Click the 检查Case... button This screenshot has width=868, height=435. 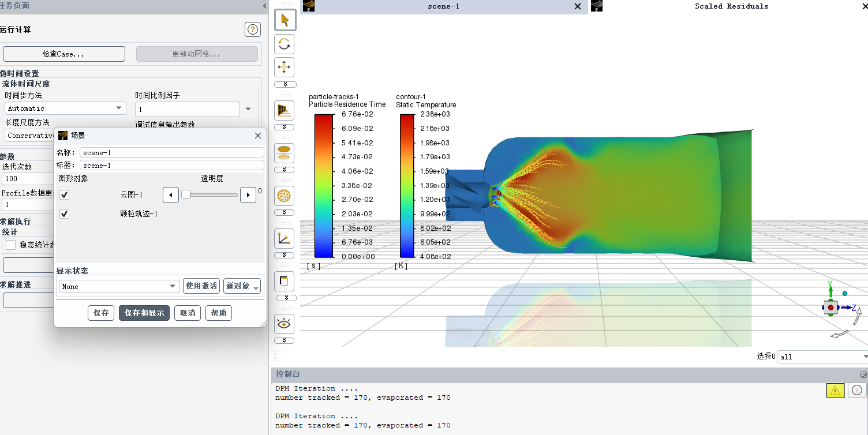point(64,54)
